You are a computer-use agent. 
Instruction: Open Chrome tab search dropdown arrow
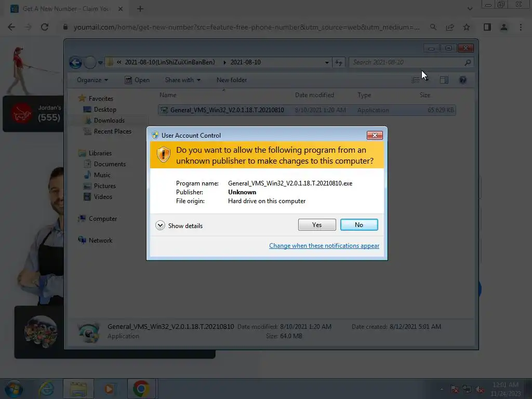click(470, 9)
